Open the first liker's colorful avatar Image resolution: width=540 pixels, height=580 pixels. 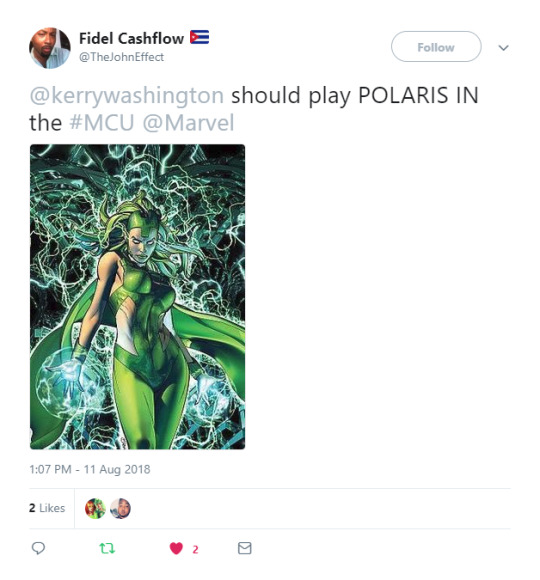[x=95, y=508]
